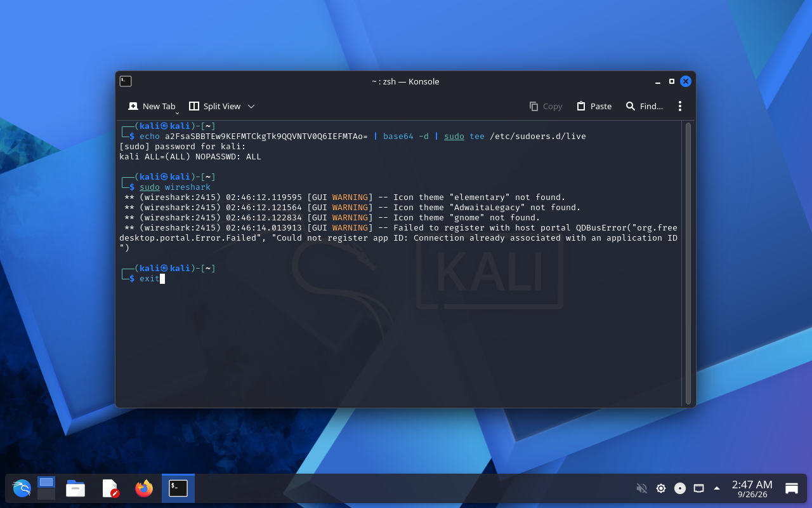812x508 pixels.
Task: Expand the Split View dropdown chevron
Action: coord(251,106)
